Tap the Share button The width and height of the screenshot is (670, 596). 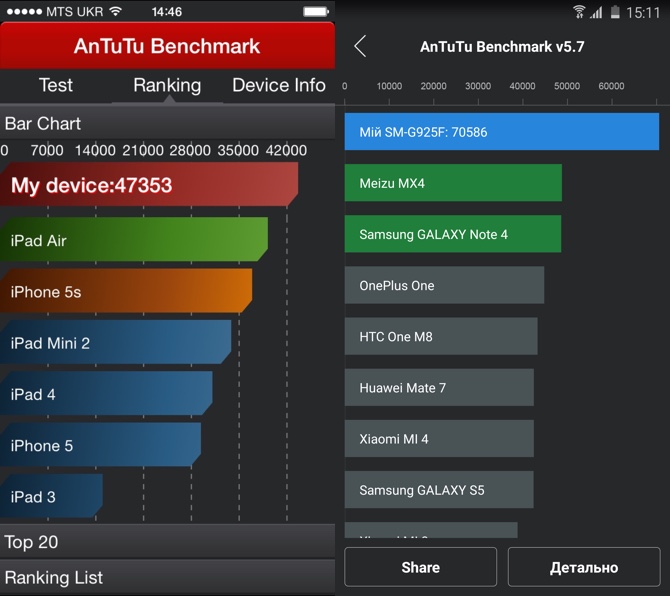tap(420, 567)
